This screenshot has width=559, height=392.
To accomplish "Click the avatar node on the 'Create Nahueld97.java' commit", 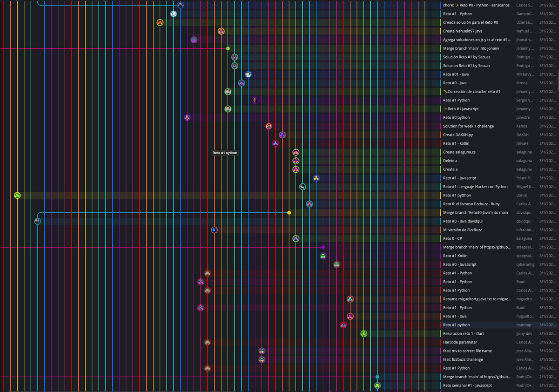I will pos(221,31).
